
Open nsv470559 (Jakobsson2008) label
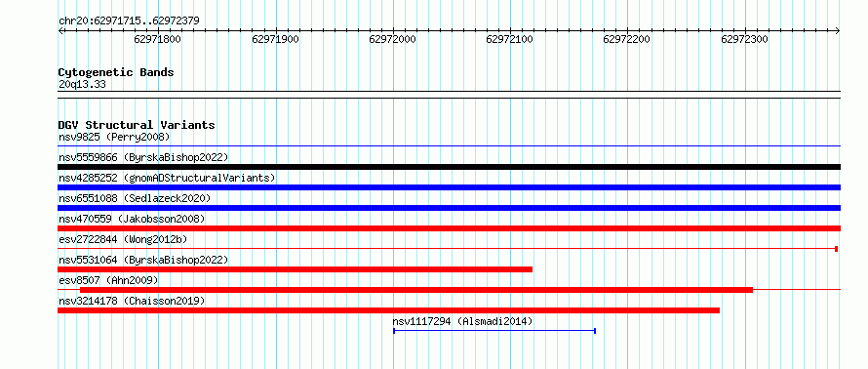tap(132, 219)
